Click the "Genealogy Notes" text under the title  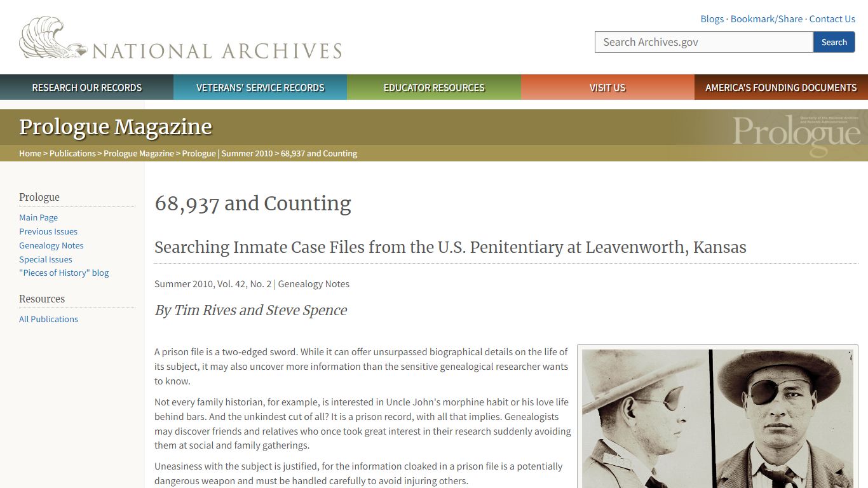point(314,284)
